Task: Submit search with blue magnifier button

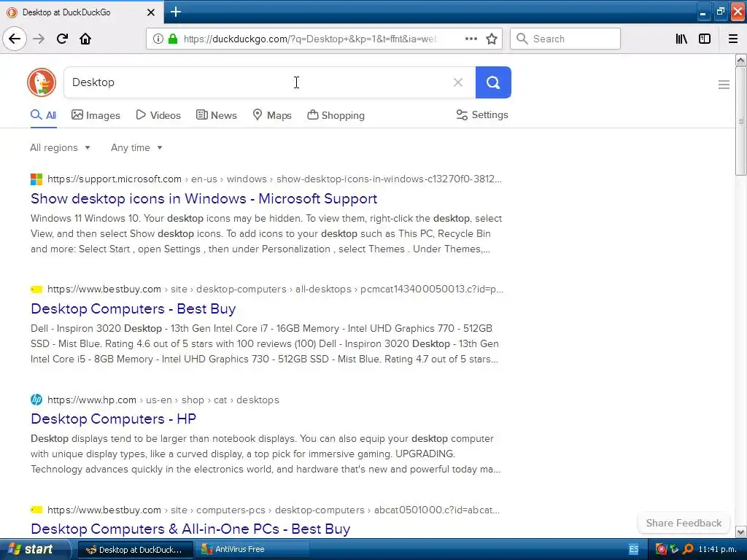Action: pyautogui.click(x=493, y=82)
